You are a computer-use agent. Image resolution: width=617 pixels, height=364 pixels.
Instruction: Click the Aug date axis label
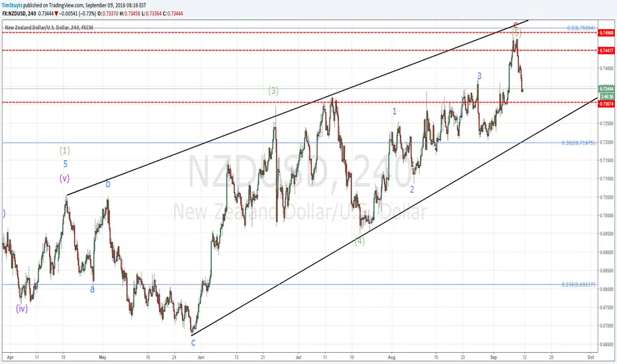tap(391, 357)
